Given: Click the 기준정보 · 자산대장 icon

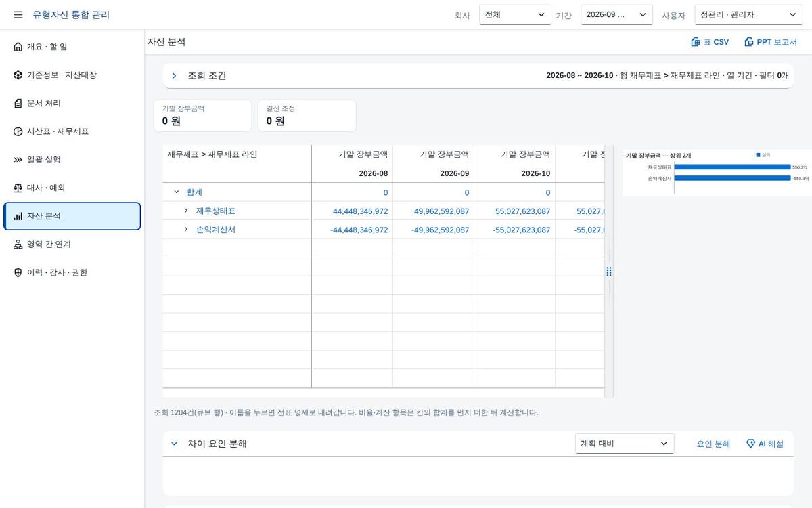Looking at the screenshot, I should pos(18,75).
